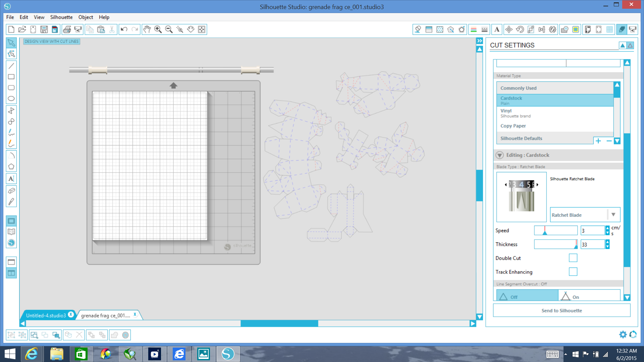Open the Silhouette menu

[61, 17]
